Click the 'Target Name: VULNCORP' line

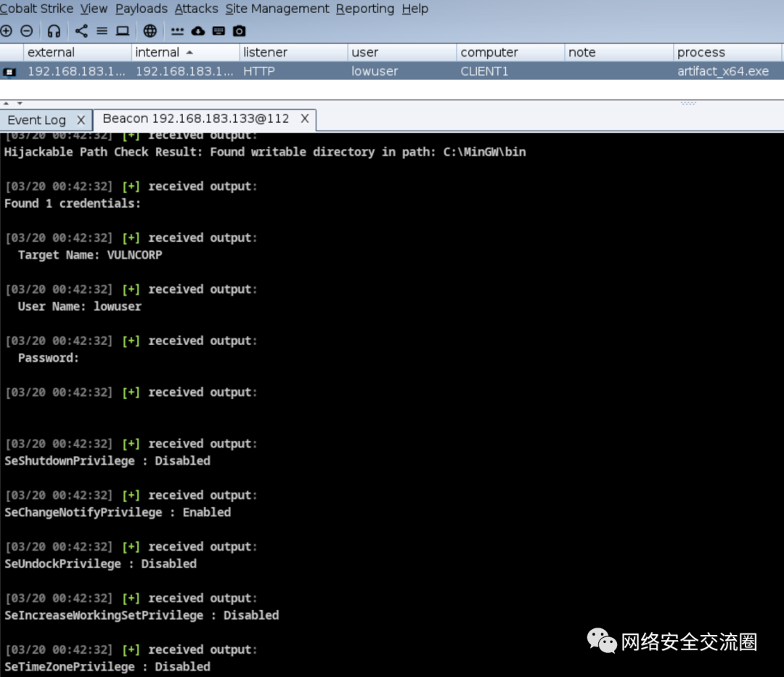(x=90, y=255)
